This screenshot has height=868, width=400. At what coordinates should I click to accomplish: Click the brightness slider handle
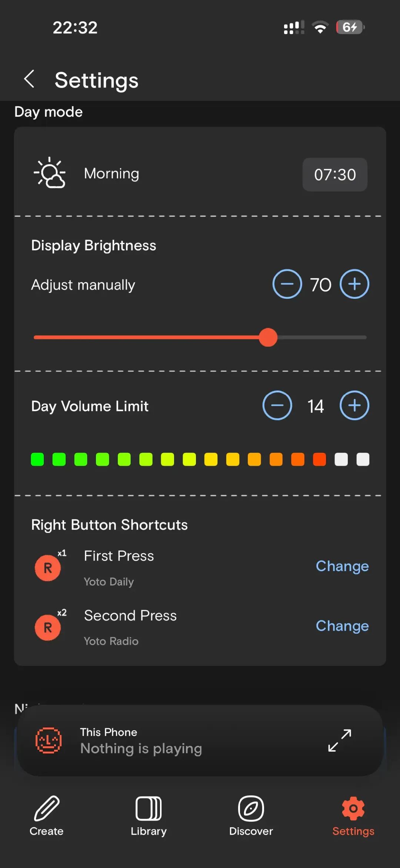coord(268,337)
